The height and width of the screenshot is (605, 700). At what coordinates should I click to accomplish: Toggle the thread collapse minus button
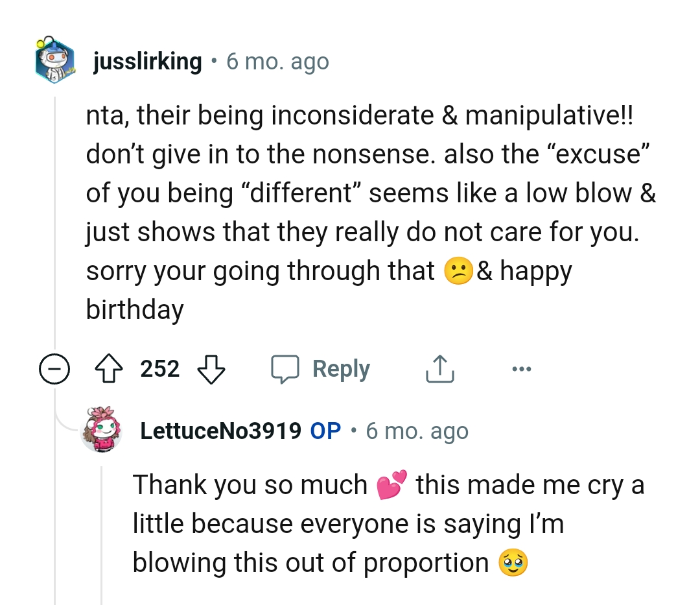click(x=54, y=368)
